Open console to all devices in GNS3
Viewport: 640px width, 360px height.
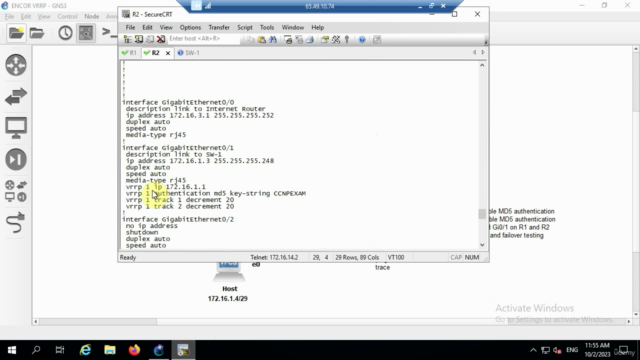point(109,32)
